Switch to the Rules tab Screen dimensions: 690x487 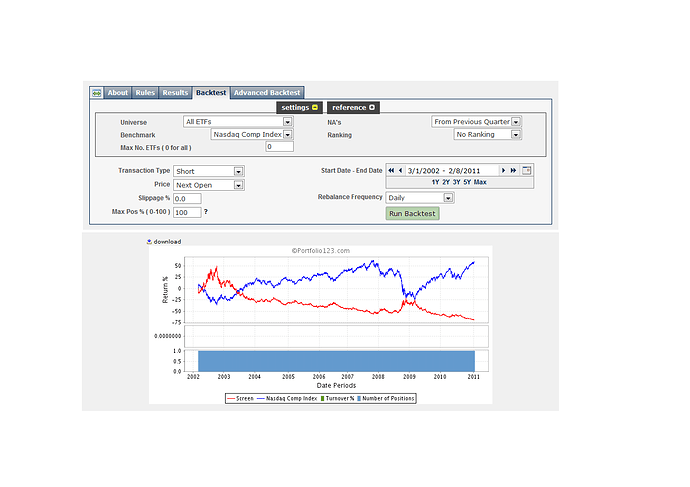click(145, 93)
